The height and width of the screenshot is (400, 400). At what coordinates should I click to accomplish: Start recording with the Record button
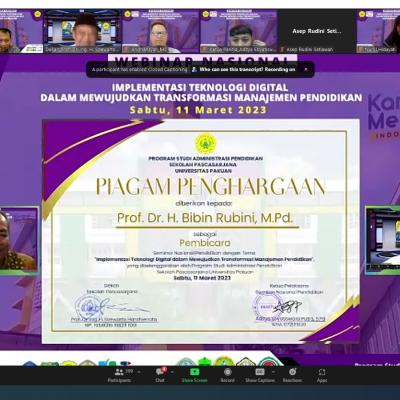coord(228,375)
